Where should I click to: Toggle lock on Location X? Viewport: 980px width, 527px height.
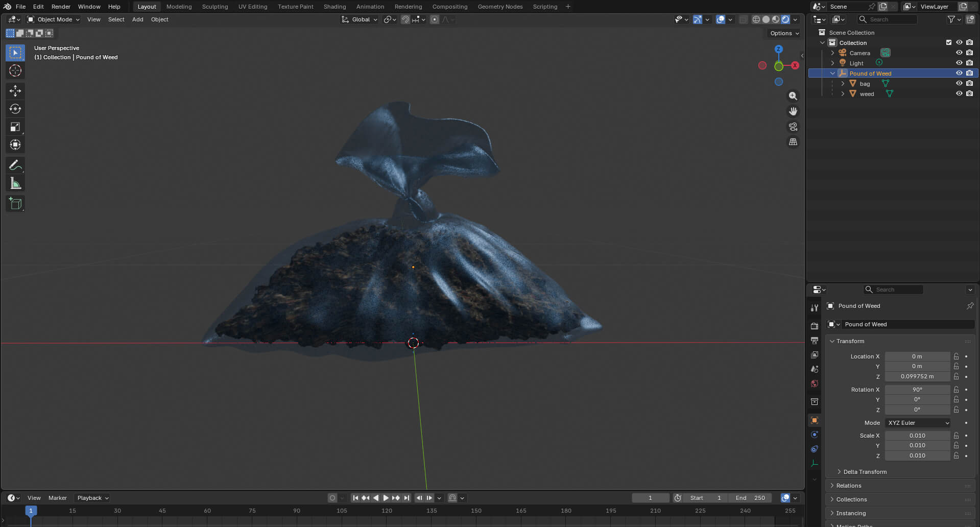coord(957,356)
